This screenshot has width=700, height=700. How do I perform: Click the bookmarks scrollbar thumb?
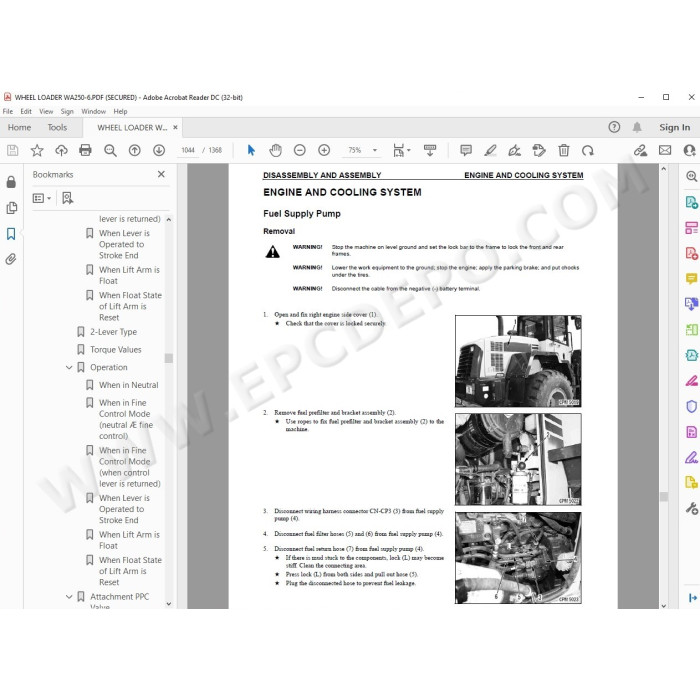coord(169,358)
